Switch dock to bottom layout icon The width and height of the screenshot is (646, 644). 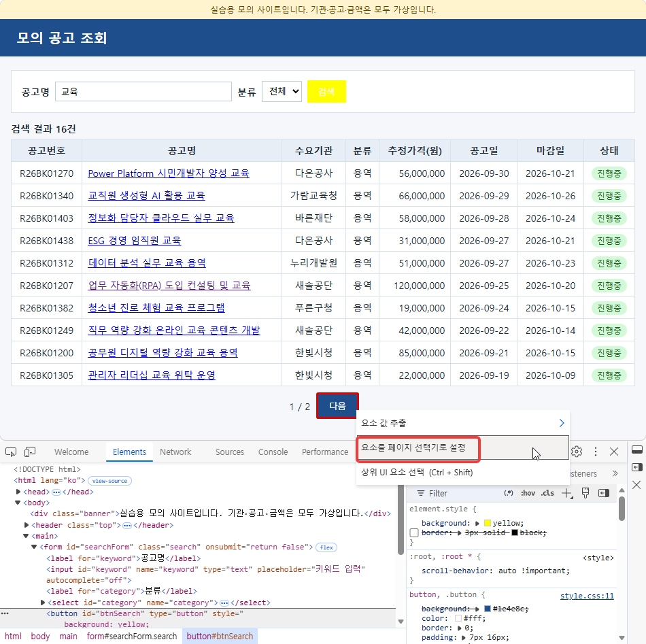[x=637, y=450]
